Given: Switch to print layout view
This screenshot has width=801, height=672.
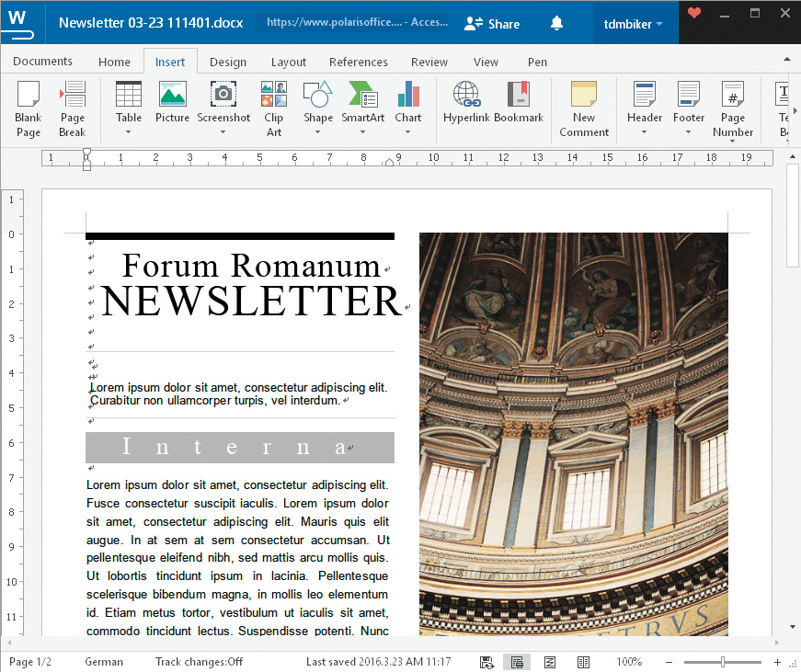Looking at the screenshot, I should [517, 662].
